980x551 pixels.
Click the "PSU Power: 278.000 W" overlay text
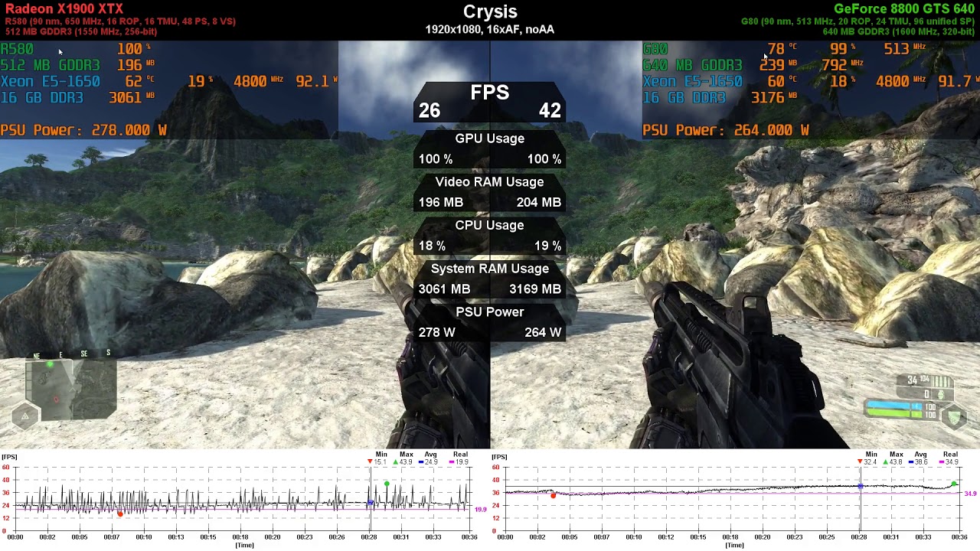pyautogui.click(x=83, y=130)
